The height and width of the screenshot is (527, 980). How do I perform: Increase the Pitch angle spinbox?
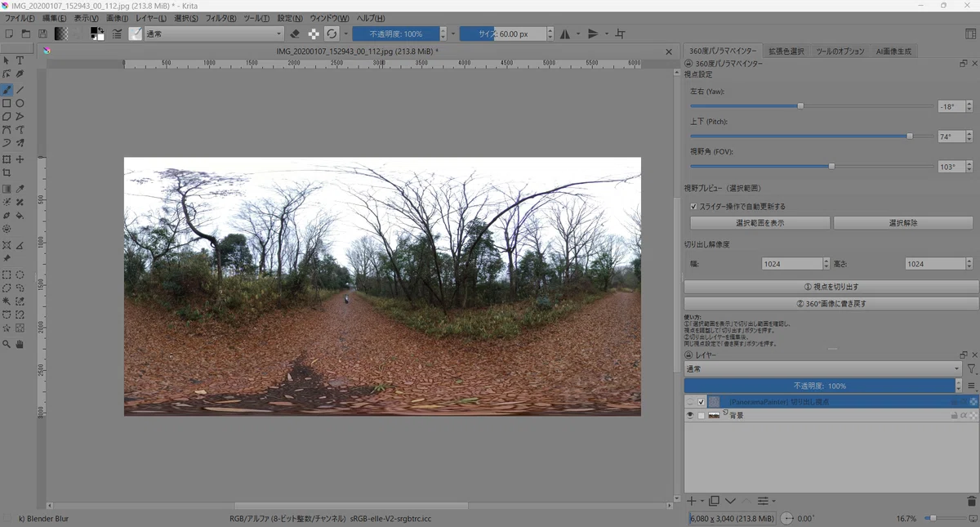click(x=969, y=133)
